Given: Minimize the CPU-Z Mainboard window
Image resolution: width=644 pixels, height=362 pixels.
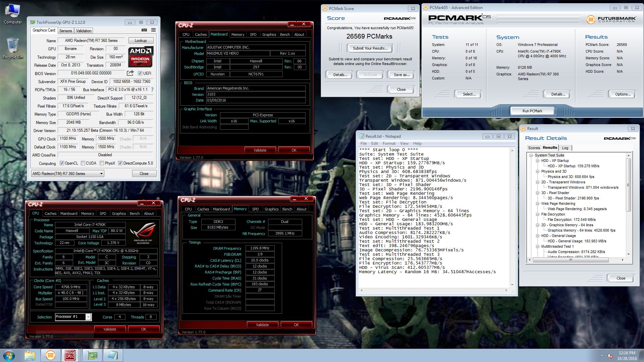Looking at the screenshot, I should 292,24.
